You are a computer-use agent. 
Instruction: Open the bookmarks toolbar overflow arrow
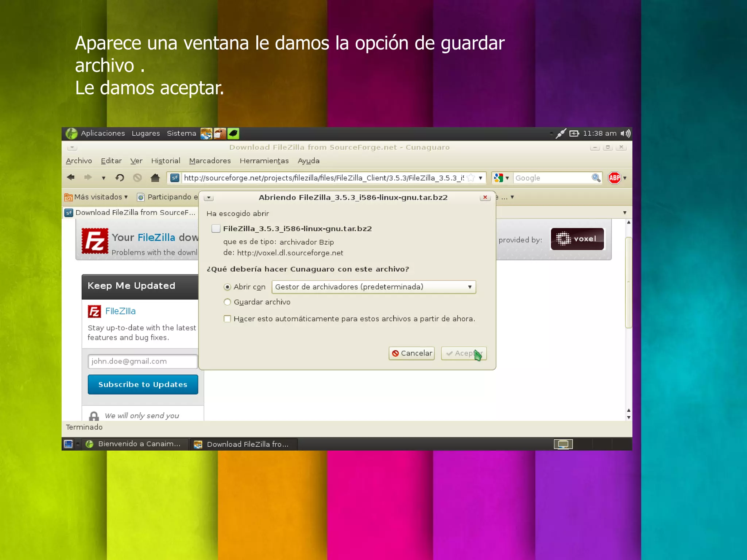coord(512,197)
